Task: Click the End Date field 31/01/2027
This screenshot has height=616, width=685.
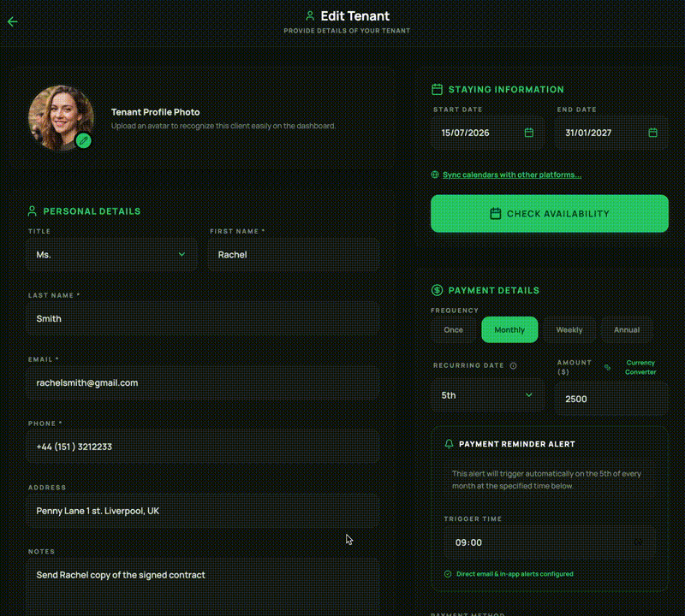Action: click(x=611, y=133)
